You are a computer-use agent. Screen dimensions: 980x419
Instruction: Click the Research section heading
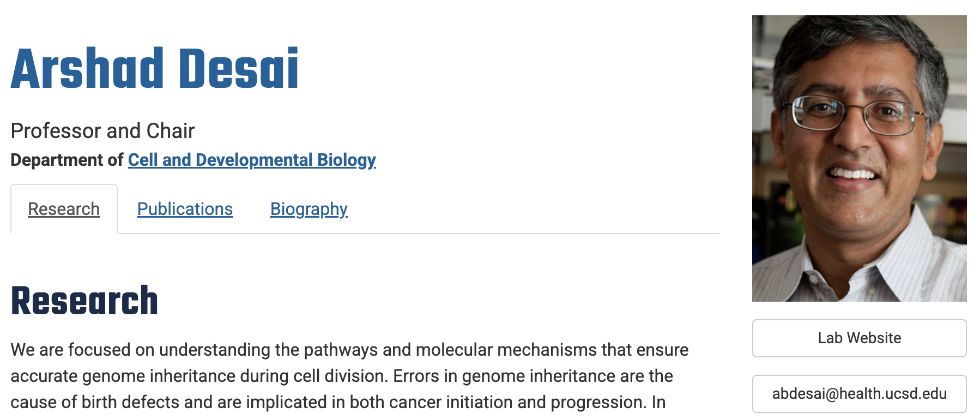click(84, 301)
